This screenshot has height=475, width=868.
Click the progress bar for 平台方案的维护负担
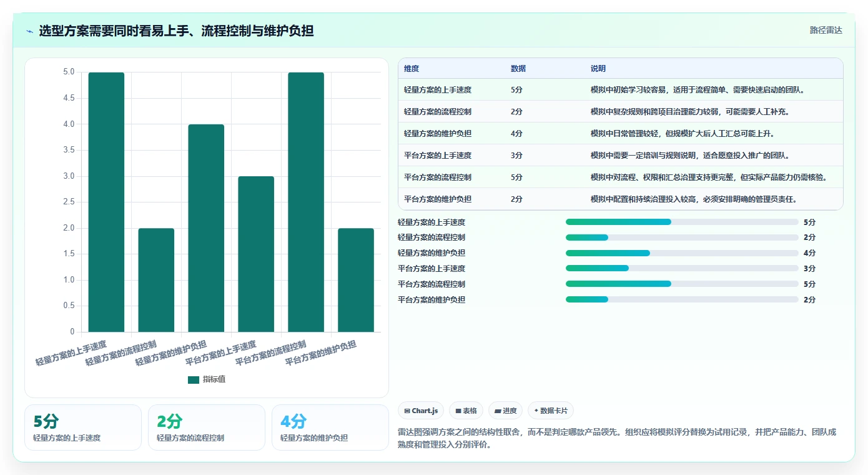tap(682, 299)
